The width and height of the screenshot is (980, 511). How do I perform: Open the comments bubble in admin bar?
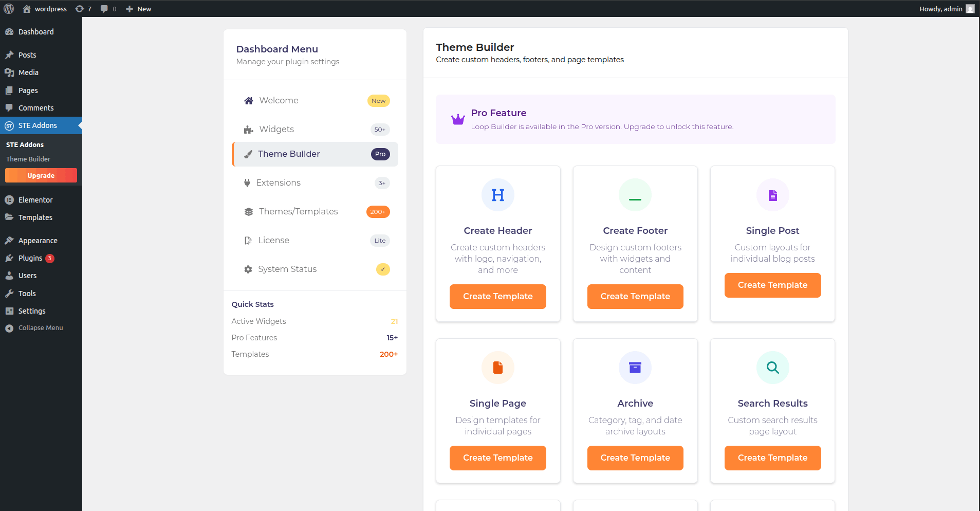click(107, 9)
